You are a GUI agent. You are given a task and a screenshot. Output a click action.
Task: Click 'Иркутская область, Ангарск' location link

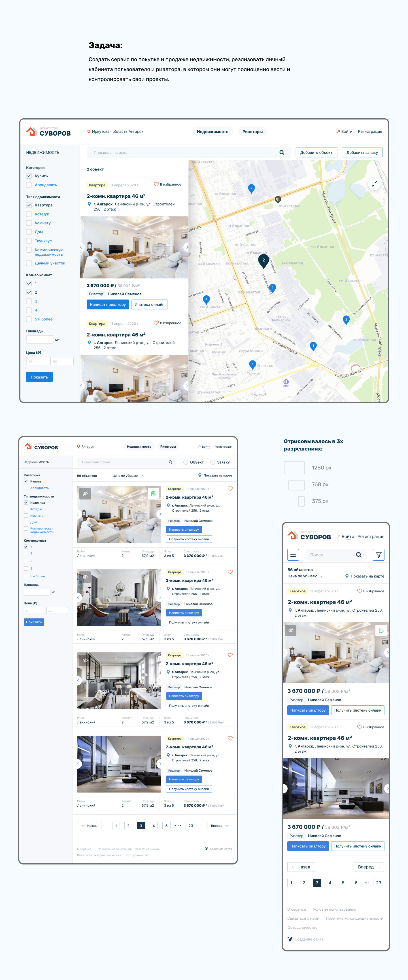coord(118,132)
